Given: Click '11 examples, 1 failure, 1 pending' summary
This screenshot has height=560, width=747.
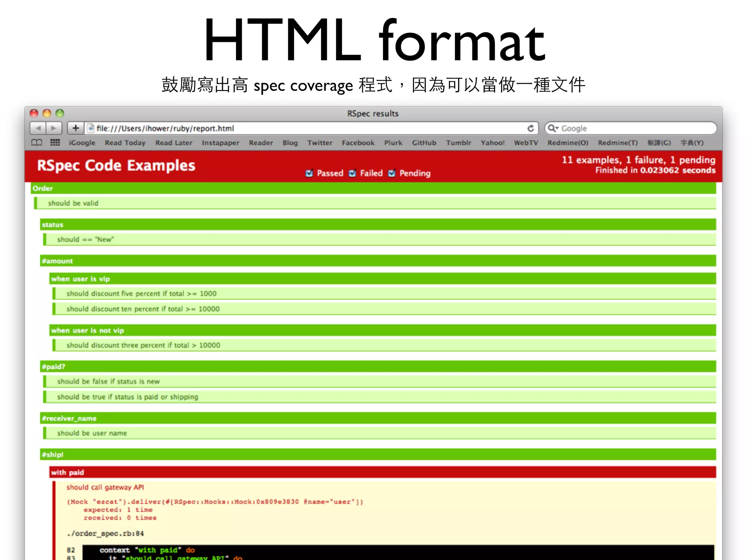Looking at the screenshot, I should pyautogui.click(x=638, y=160).
